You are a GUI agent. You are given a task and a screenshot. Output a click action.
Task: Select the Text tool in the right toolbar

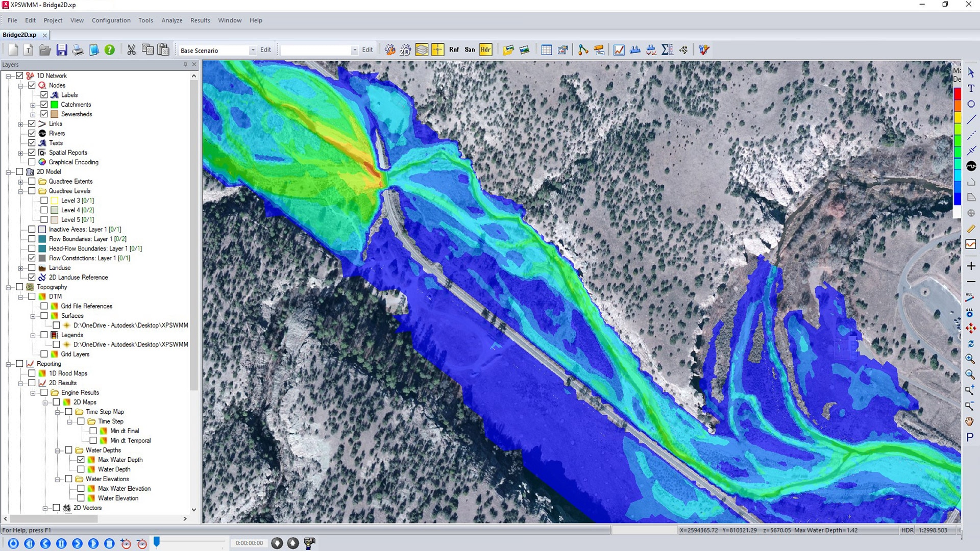point(971,88)
